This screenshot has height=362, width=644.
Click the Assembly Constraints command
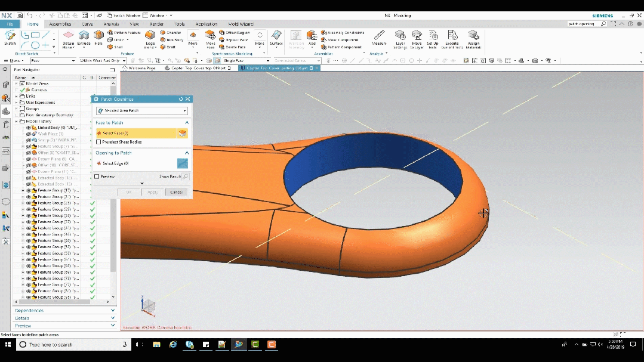343,33
